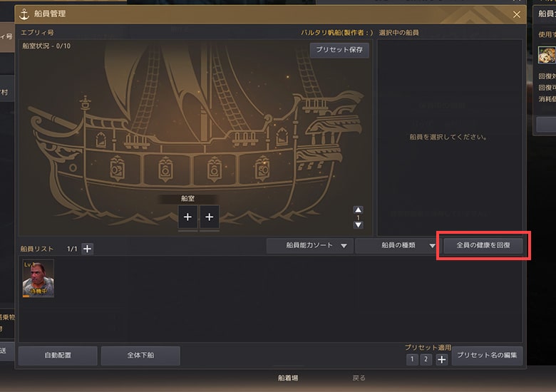The image size is (556, 392).
Task: Click the anchor icon in title bar
Action: (24, 14)
